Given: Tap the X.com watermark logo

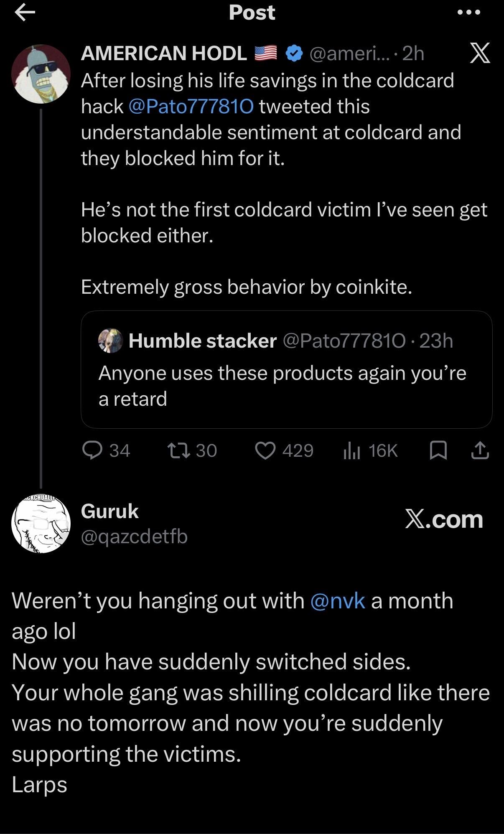Looking at the screenshot, I should [444, 519].
